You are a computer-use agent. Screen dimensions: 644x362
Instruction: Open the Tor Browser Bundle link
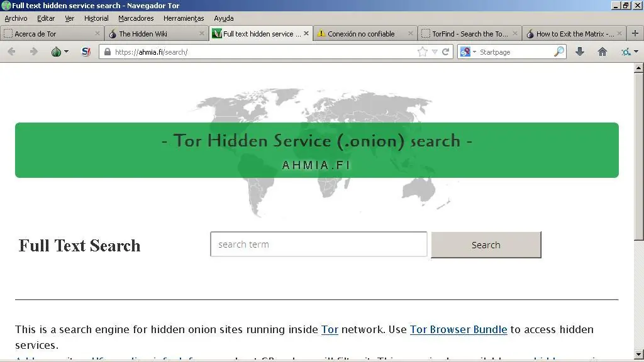(x=458, y=329)
